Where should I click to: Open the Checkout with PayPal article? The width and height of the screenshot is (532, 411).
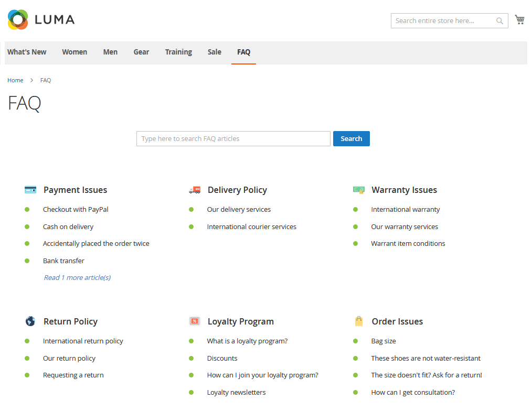click(76, 209)
